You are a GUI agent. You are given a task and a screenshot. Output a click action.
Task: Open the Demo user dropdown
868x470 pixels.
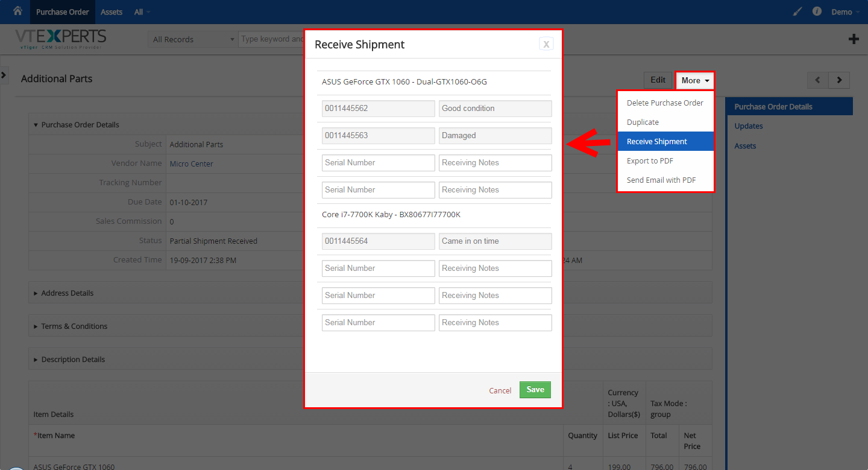pos(845,12)
